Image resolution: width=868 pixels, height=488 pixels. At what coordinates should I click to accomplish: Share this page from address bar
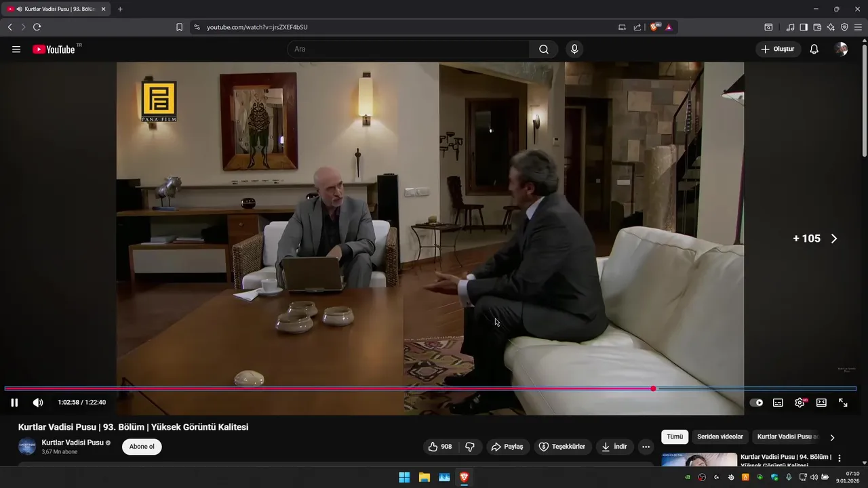tap(637, 27)
